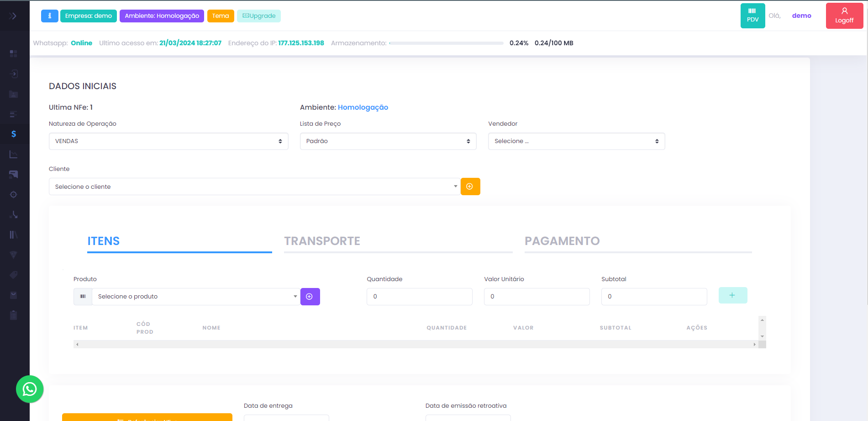
Task: Open the clipboard icon in sidebar
Action: click(14, 315)
